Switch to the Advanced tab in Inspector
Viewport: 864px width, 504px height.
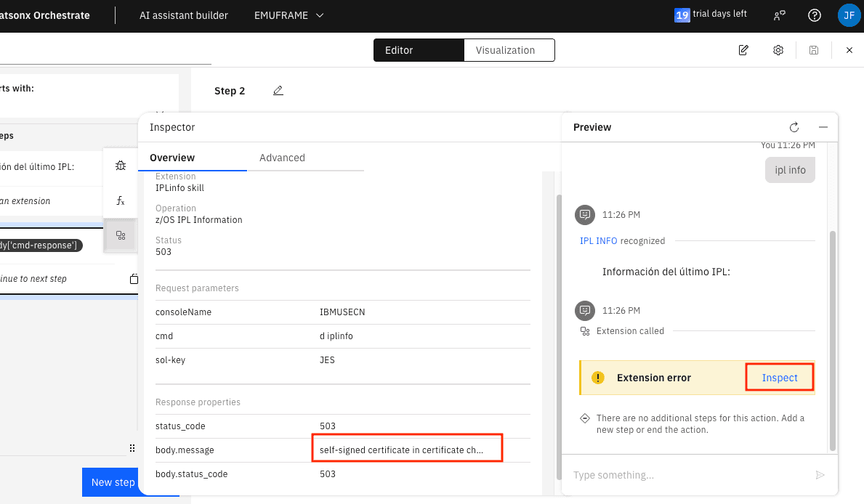click(282, 158)
